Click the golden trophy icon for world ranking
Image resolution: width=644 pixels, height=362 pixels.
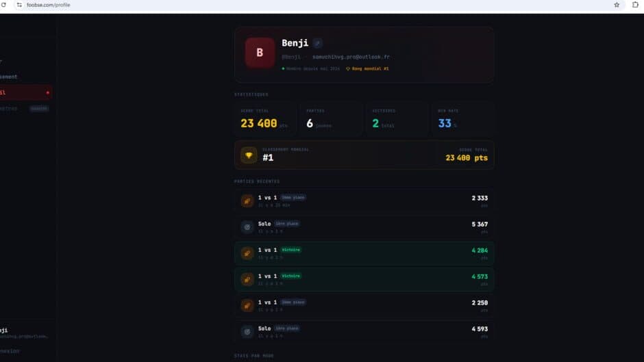249,155
